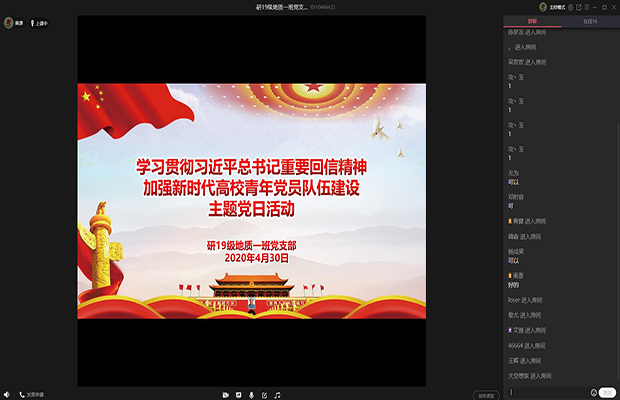Toggle the microphone in bottom toolbar
The height and width of the screenshot is (400, 620).
[x=251, y=395]
